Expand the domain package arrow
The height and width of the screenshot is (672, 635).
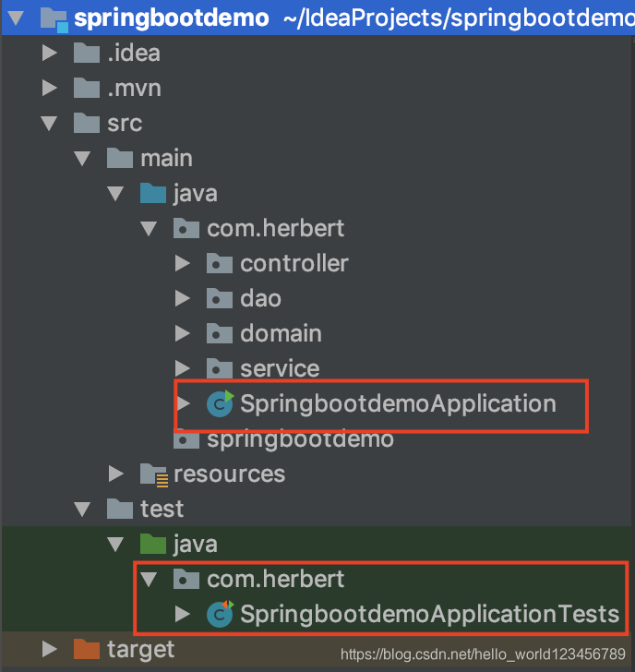click(x=183, y=333)
